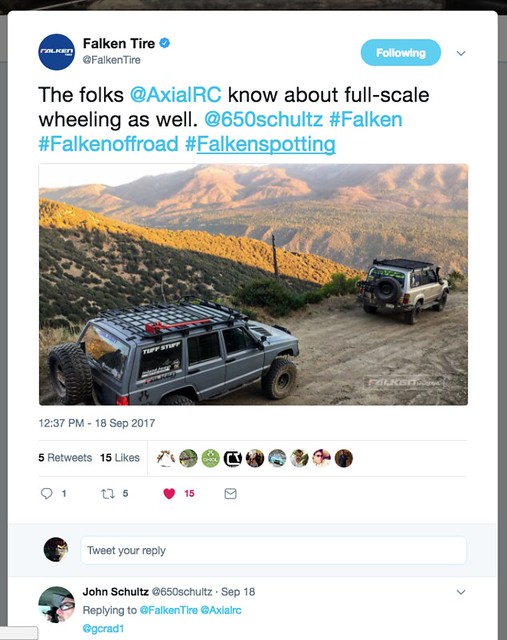Open the #Falkenspotting hashtag

260,144
